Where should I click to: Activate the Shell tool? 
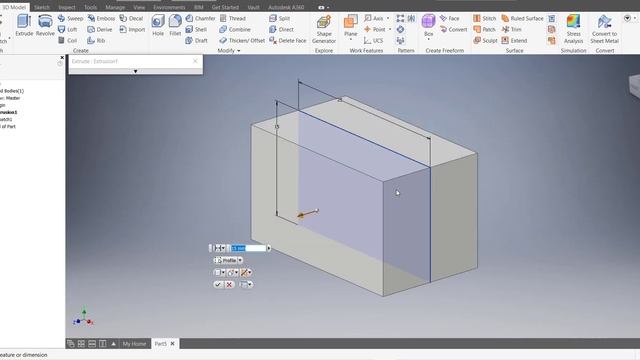(196, 29)
